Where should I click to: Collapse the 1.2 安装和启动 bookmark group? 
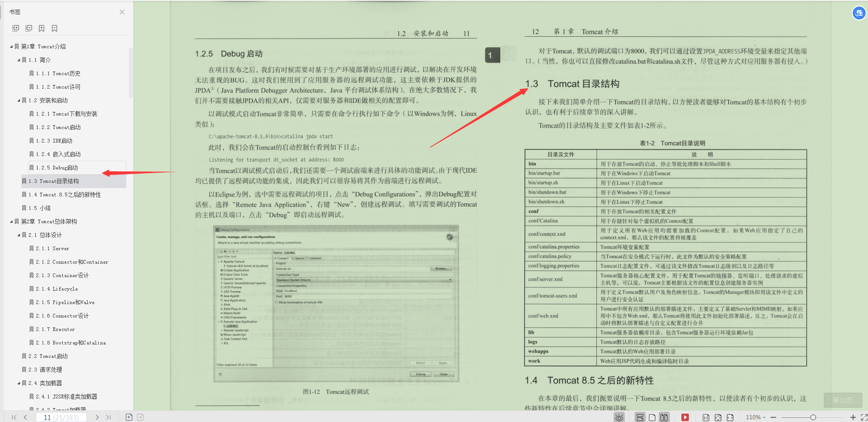click(18, 100)
